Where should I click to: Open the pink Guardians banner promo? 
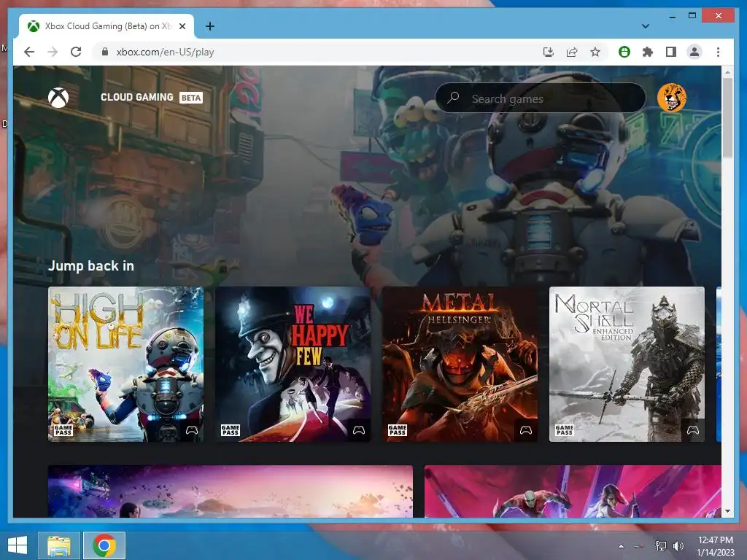coord(573,491)
